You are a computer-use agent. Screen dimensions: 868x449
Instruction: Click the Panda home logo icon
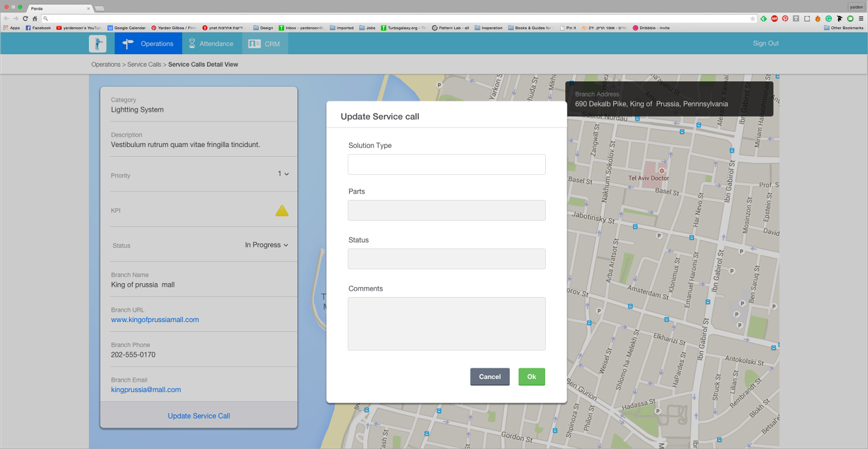coord(97,43)
